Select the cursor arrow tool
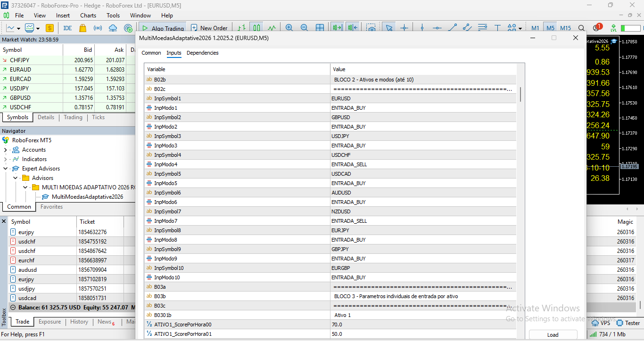This screenshot has width=644, height=341. (x=389, y=28)
